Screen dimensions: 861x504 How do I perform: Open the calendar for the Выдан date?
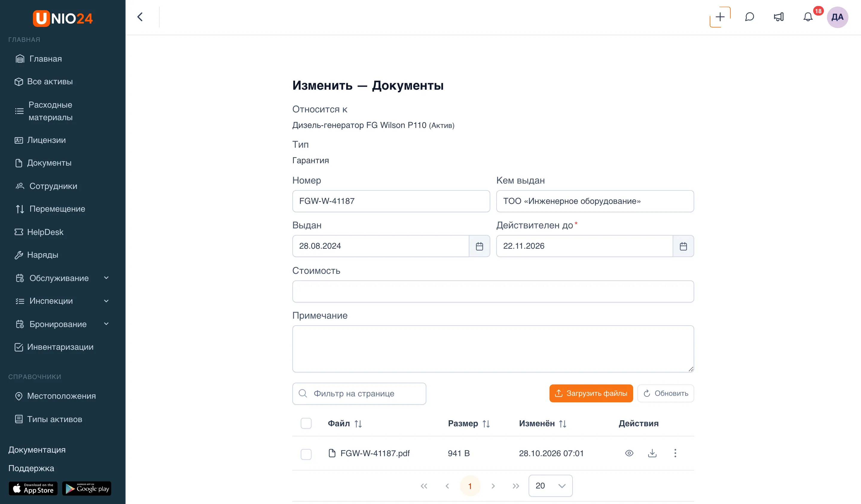[479, 246]
